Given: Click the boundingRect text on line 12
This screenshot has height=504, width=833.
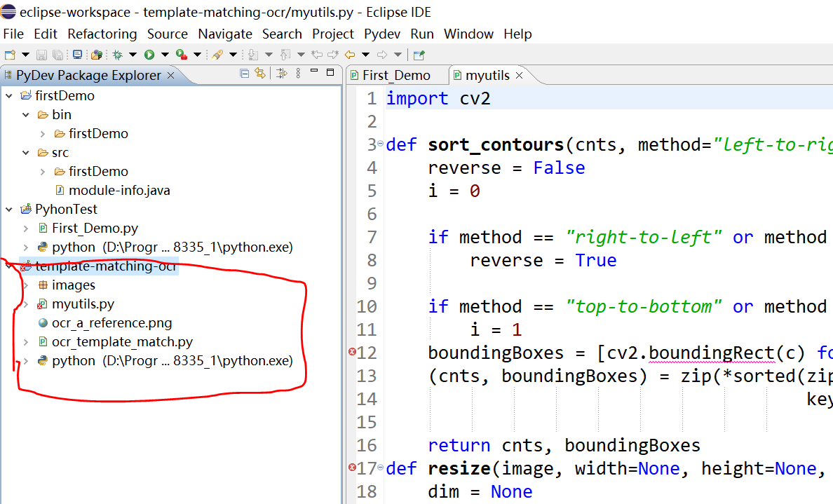Looking at the screenshot, I should [x=712, y=353].
